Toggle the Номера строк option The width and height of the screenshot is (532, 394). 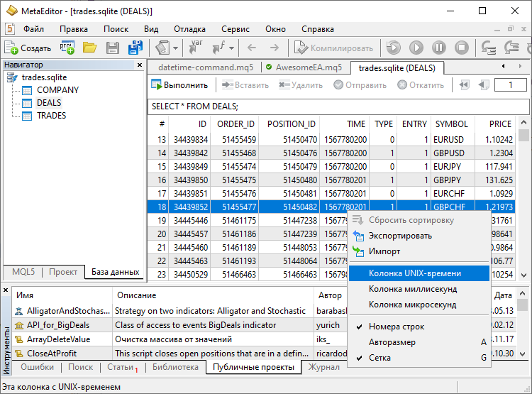pyautogui.click(x=397, y=327)
